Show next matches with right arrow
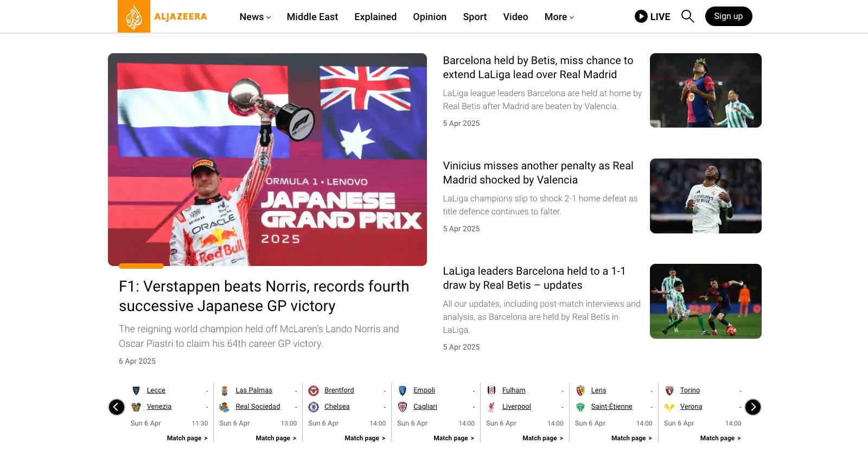Image resolution: width=868 pixels, height=456 pixels. 753,407
